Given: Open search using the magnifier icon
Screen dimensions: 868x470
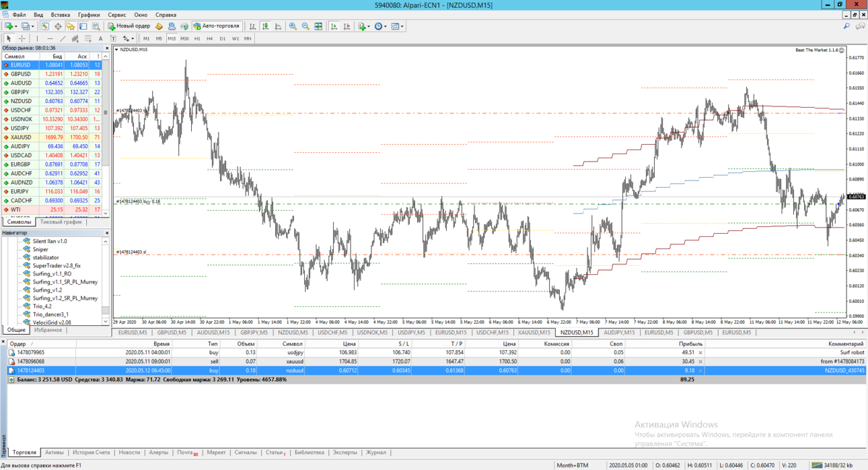Looking at the screenshot, I should (846, 26).
